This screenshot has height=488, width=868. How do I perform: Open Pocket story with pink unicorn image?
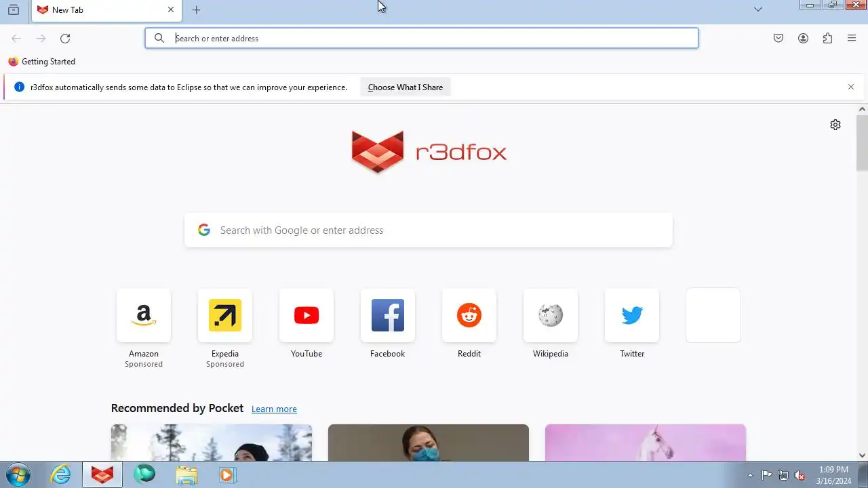646,443
